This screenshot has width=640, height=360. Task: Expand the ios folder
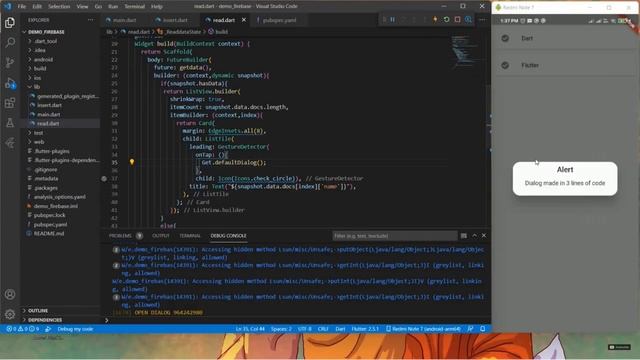pyautogui.click(x=37, y=78)
